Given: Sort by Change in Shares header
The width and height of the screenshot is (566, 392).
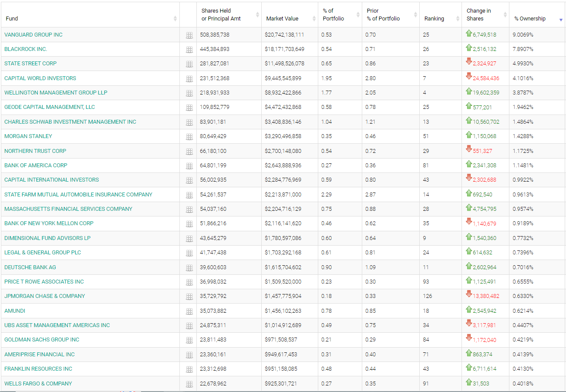Looking at the screenshot, I should [x=485, y=15].
